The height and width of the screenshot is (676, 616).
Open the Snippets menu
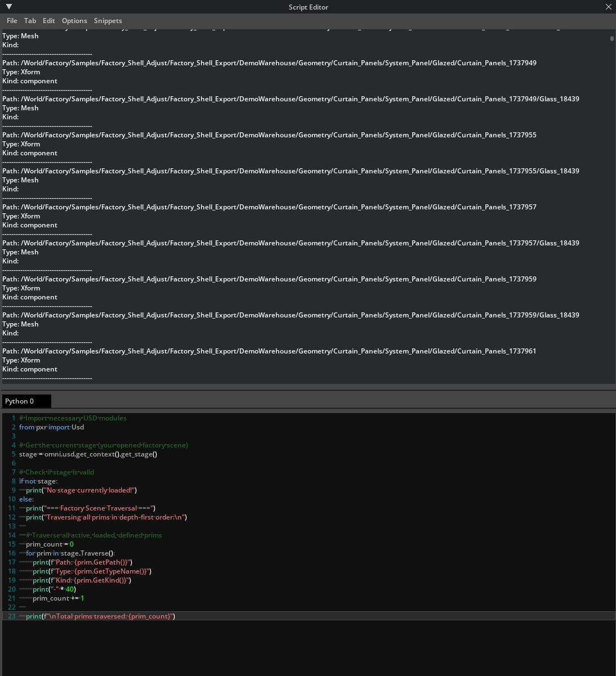coord(108,21)
